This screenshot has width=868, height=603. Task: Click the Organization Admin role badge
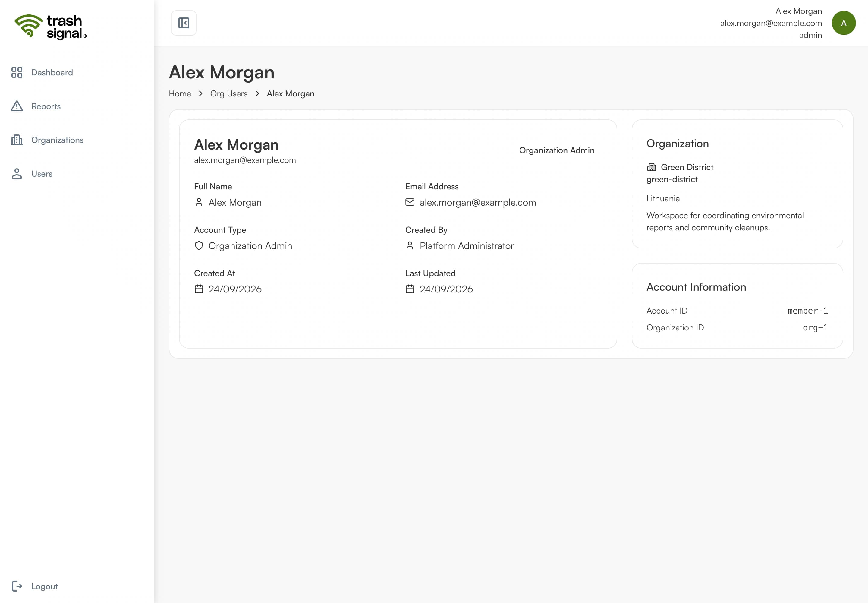point(557,150)
